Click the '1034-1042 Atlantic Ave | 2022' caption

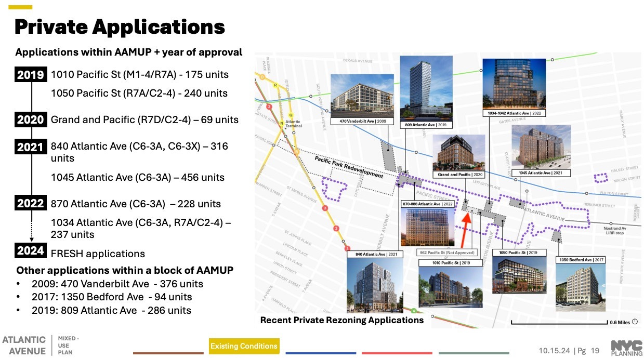click(514, 113)
